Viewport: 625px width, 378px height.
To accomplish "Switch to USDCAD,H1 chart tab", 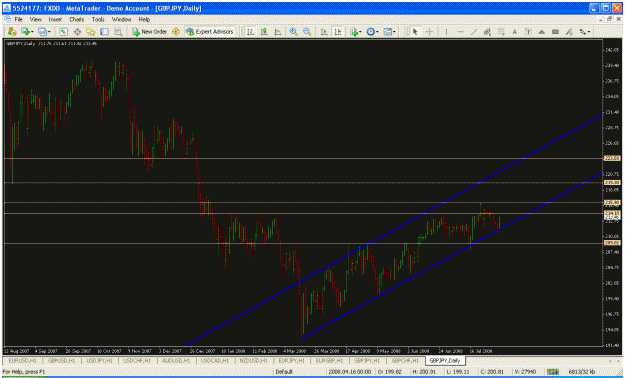I will [x=214, y=360].
